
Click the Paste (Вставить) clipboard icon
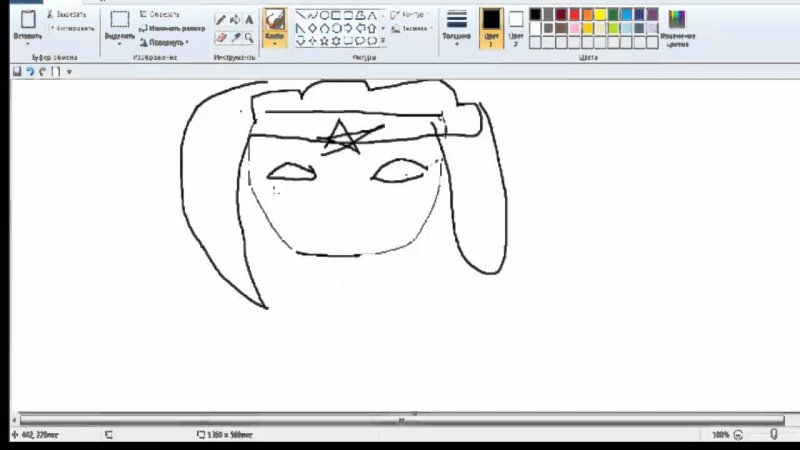[x=28, y=19]
